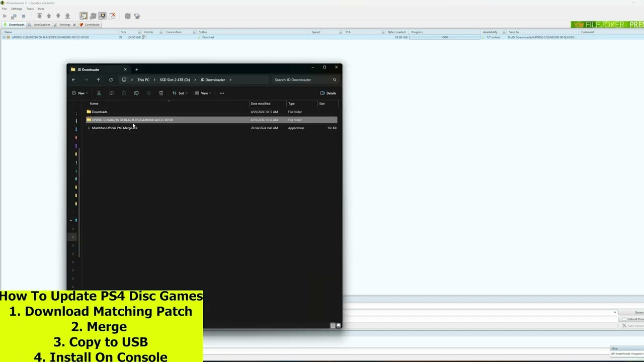Refresh the JD Downloader folder

click(111, 80)
